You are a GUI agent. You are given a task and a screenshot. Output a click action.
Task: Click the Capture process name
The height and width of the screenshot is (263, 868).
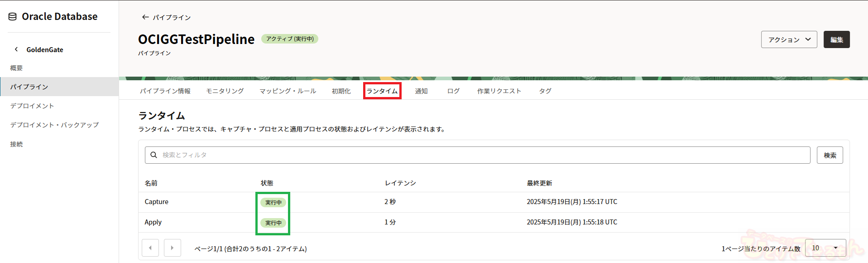tap(157, 202)
